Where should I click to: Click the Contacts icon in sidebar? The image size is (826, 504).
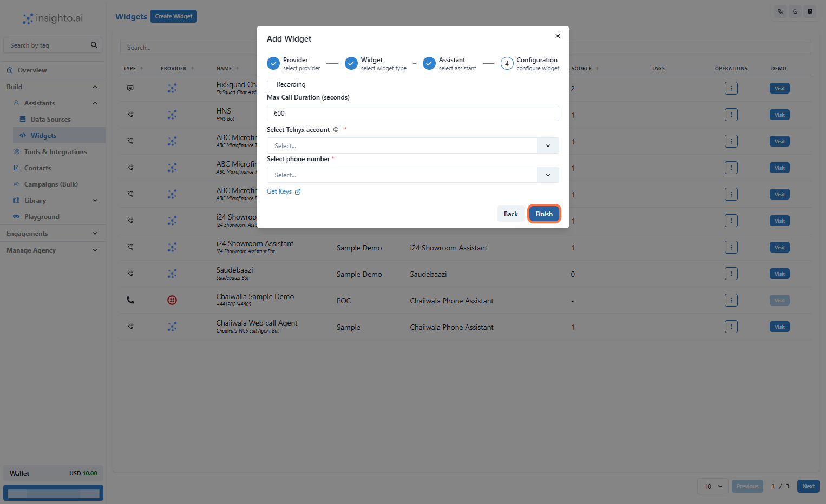tap(16, 168)
